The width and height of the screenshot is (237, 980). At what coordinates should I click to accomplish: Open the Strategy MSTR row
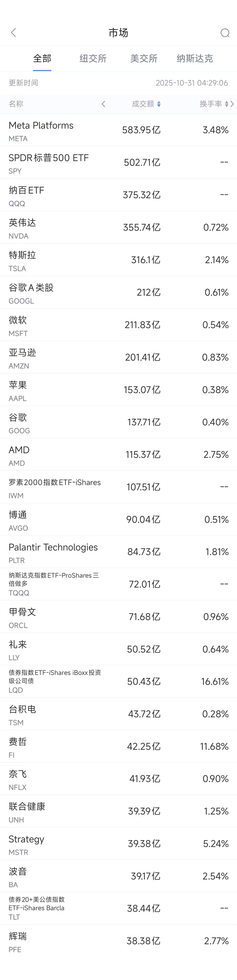pos(118,843)
